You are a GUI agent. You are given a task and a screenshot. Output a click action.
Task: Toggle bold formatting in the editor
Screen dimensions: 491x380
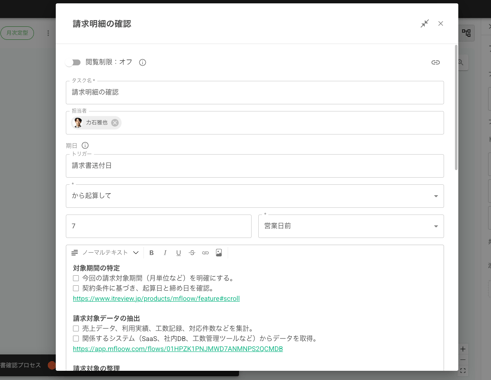(151, 253)
